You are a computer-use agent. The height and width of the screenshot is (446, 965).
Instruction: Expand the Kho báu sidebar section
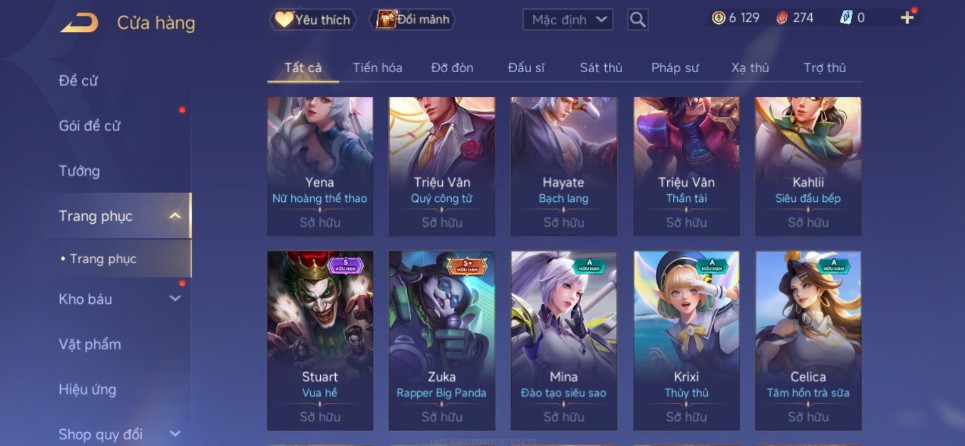click(175, 299)
